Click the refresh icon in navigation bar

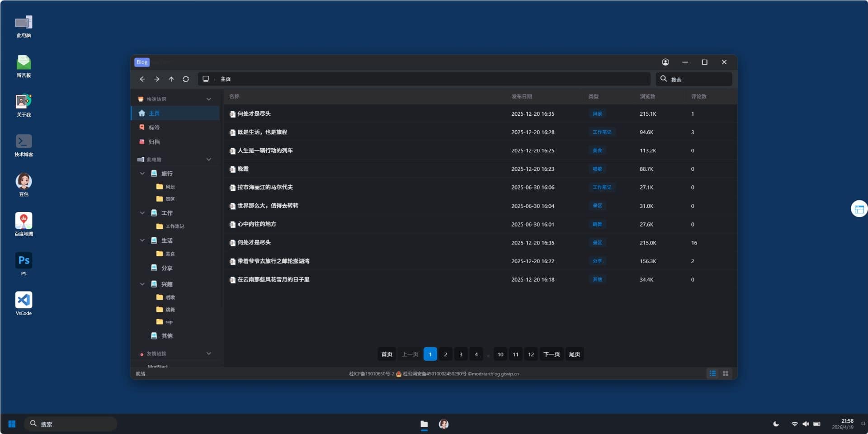click(185, 79)
